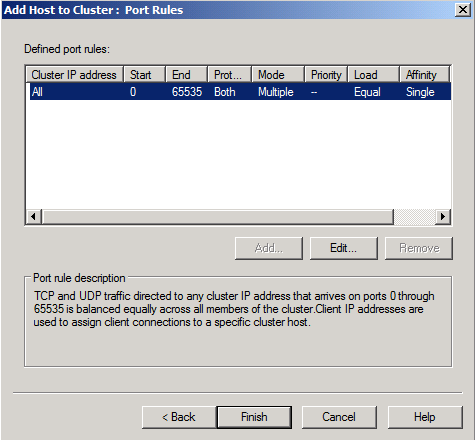Sort by the Load column header
This screenshot has height=440, width=475.
373,75
